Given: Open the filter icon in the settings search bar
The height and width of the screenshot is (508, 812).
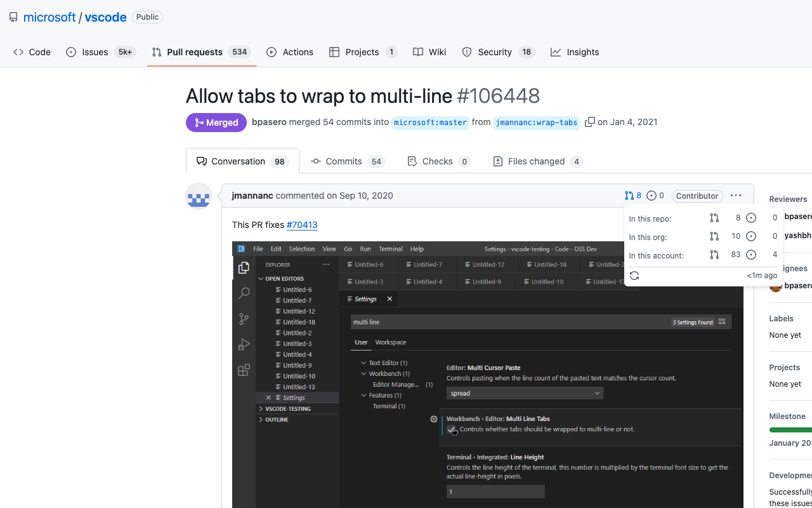Looking at the screenshot, I should click(721, 322).
